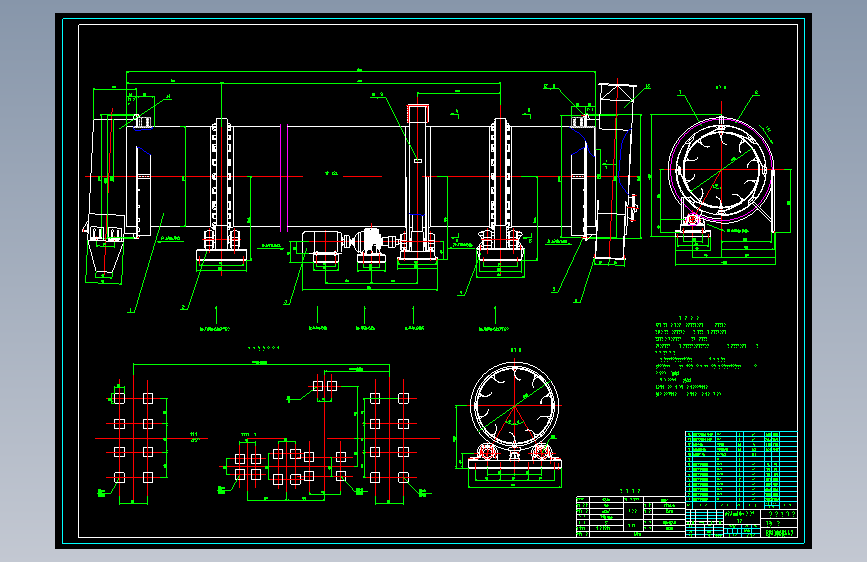Screen dimensions: 867x562
Task: Select the cyan parts list table
Action: click(741, 470)
